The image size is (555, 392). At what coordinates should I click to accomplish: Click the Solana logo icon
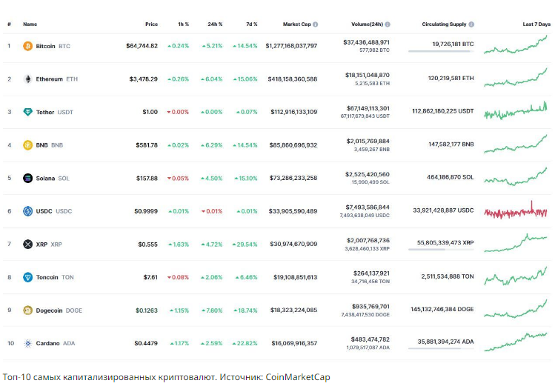coord(27,178)
